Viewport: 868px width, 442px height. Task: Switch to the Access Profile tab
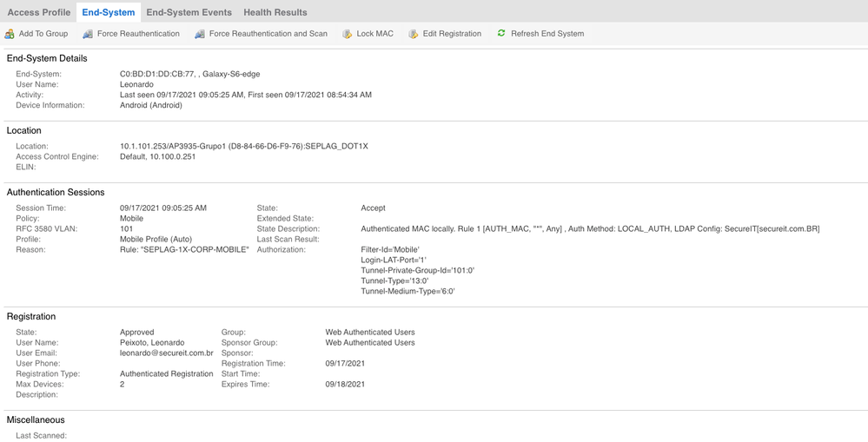(39, 12)
